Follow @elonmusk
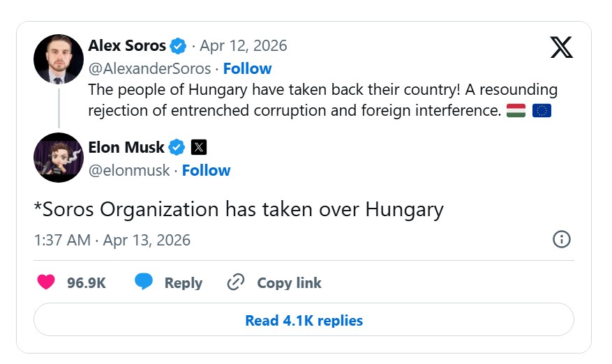 tap(206, 170)
